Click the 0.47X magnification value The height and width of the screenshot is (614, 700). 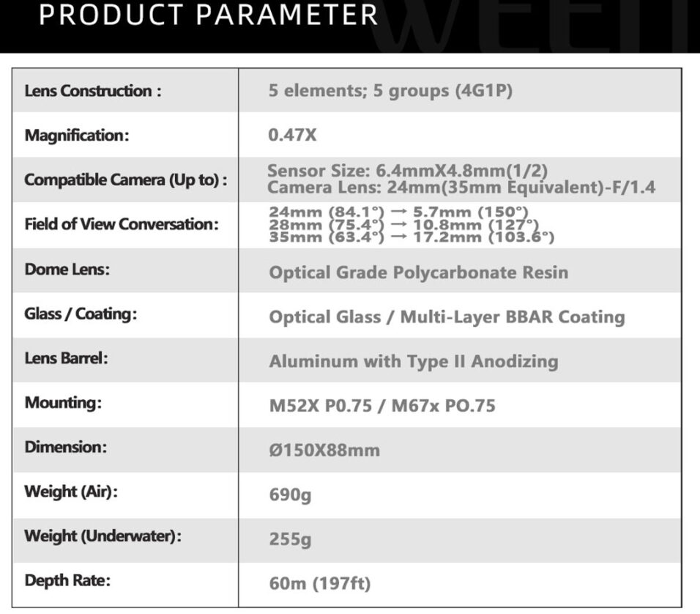click(292, 135)
